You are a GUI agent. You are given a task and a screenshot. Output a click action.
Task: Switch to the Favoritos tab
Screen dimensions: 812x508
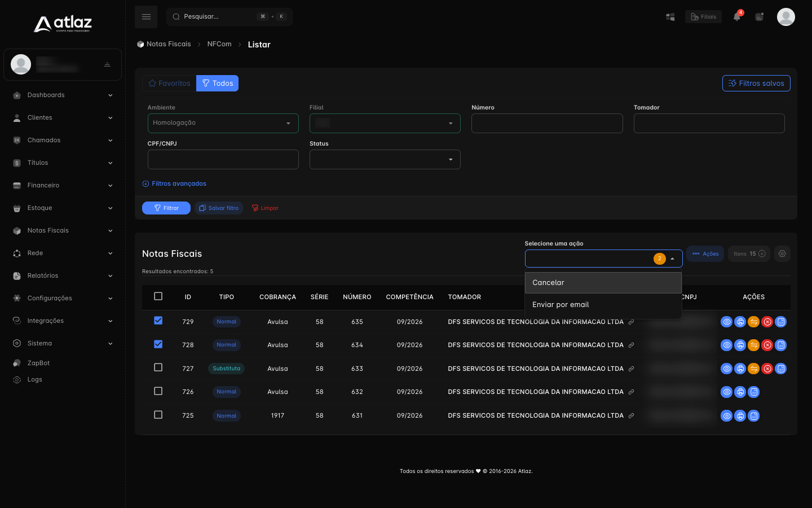(169, 83)
